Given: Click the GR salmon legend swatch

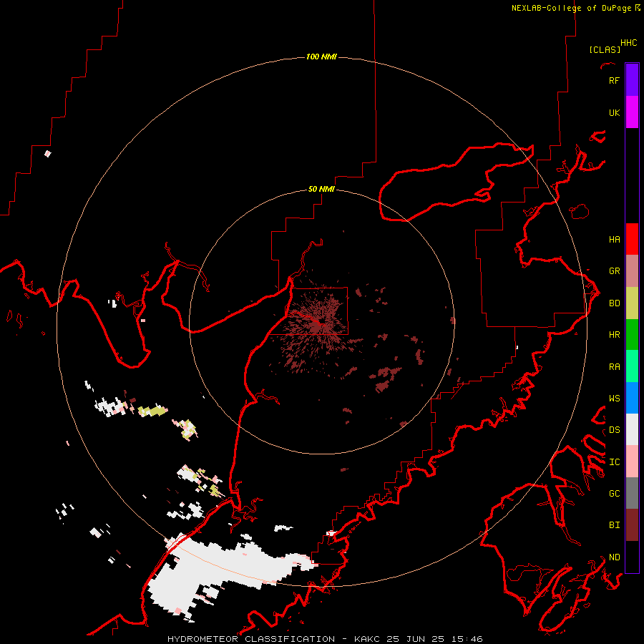Looking at the screenshot, I should [x=632, y=271].
